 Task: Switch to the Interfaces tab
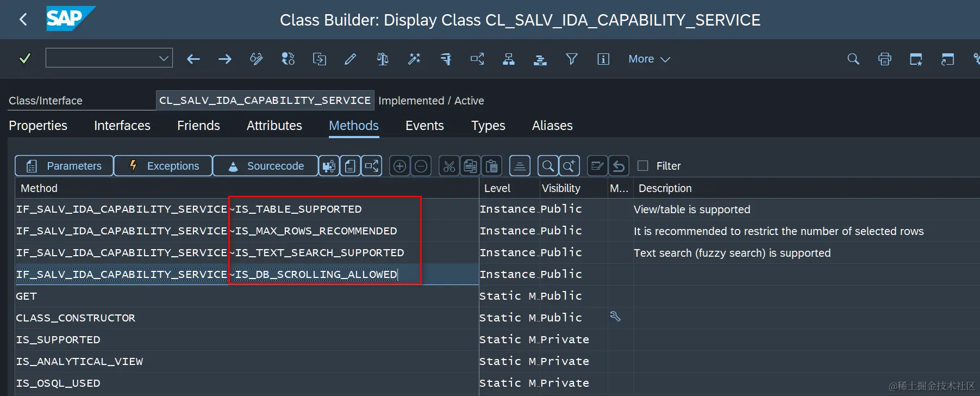tap(122, 126)
